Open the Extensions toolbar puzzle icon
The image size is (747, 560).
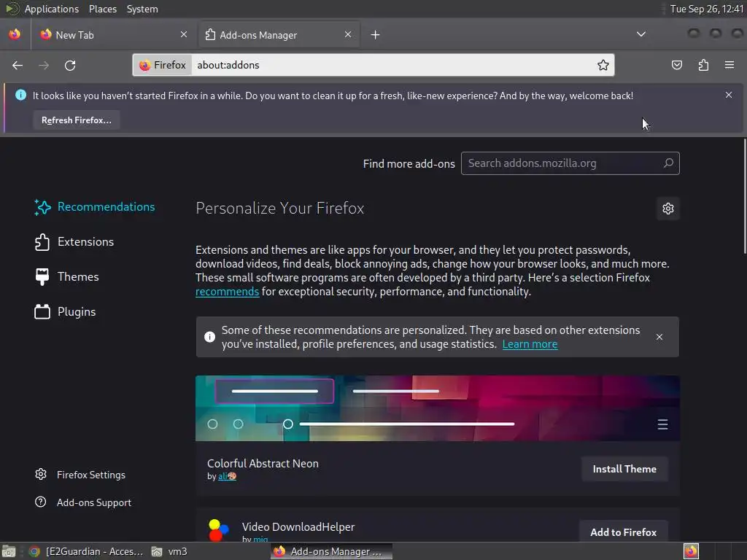click(x=703, y=65)
